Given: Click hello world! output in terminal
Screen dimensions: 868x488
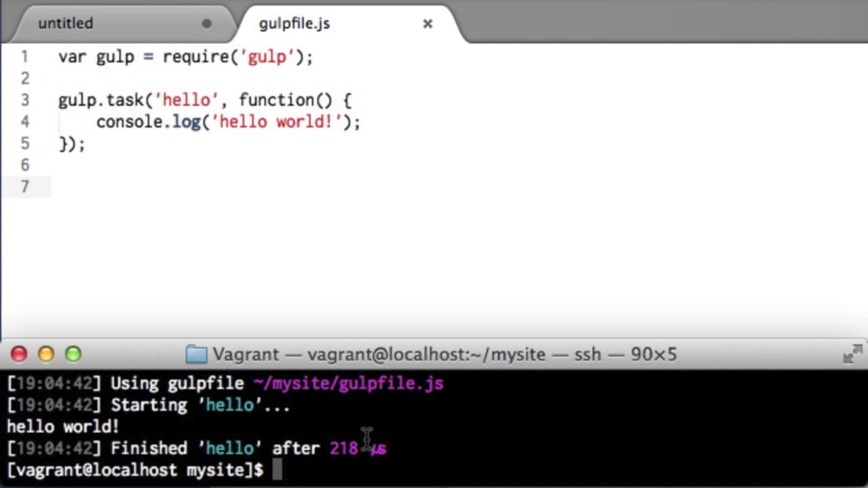Looking at the screenshot, I should (63, 427).
